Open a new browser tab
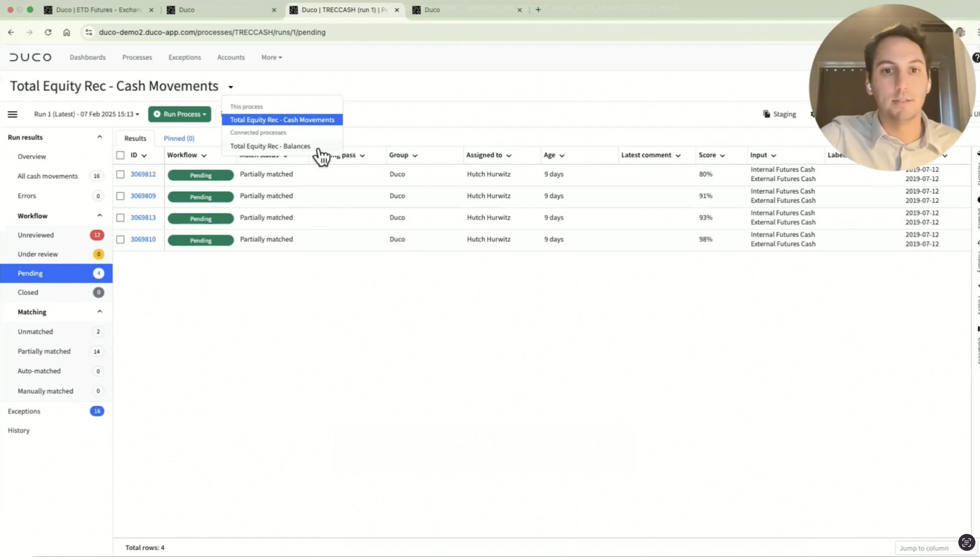 coord(538,10)
